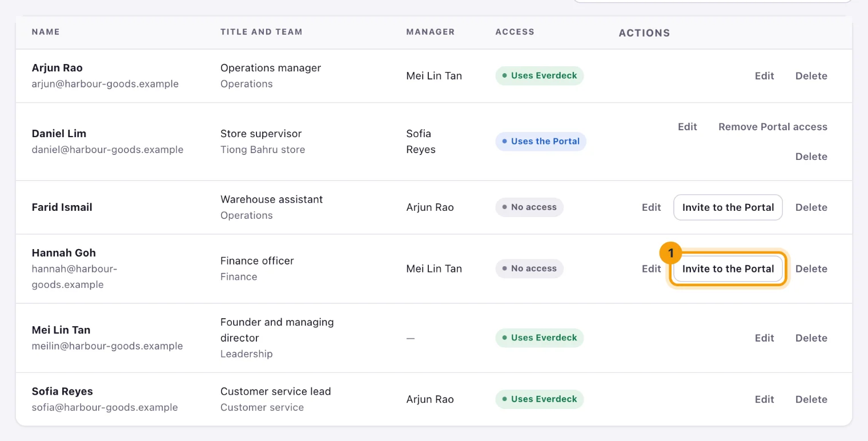
Task: Remove Portal access for Daniel Lim
Action: [773, 127]
